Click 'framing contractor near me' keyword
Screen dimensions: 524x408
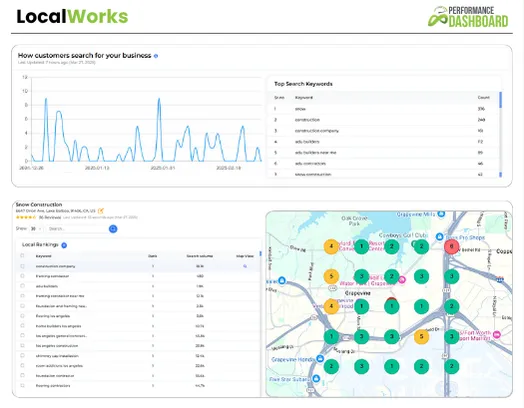pos(60,296)
